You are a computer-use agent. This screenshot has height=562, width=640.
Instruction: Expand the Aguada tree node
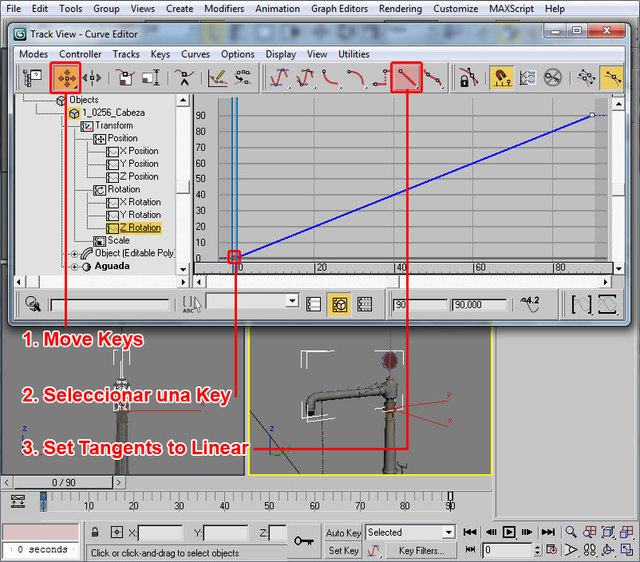point(74,267)
